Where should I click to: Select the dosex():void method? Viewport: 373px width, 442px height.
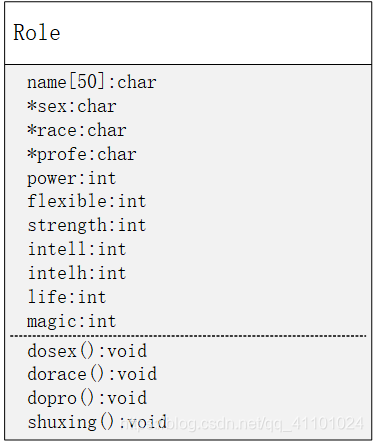(x=87, y=351)
